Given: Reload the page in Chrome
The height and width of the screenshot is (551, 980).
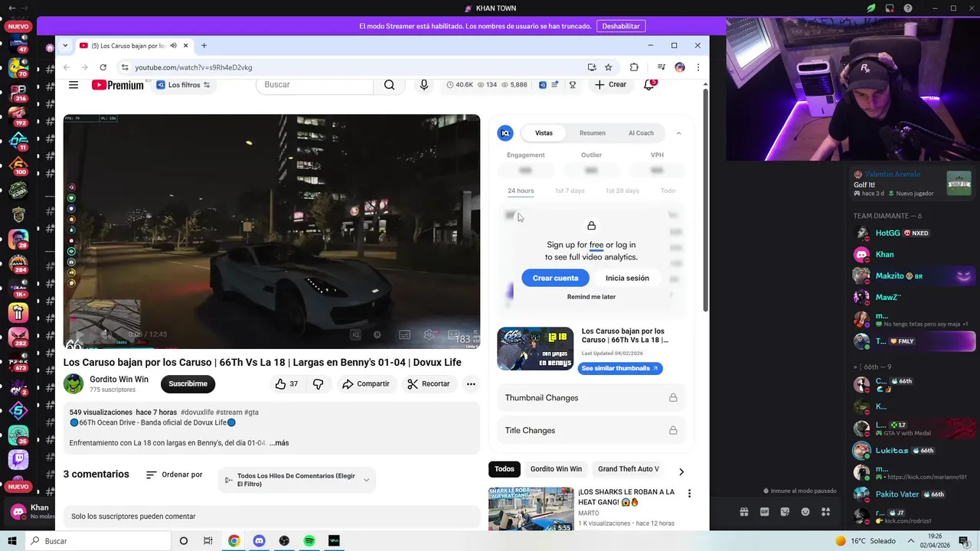Looking at the screenshot, I should tap(104, 67).
